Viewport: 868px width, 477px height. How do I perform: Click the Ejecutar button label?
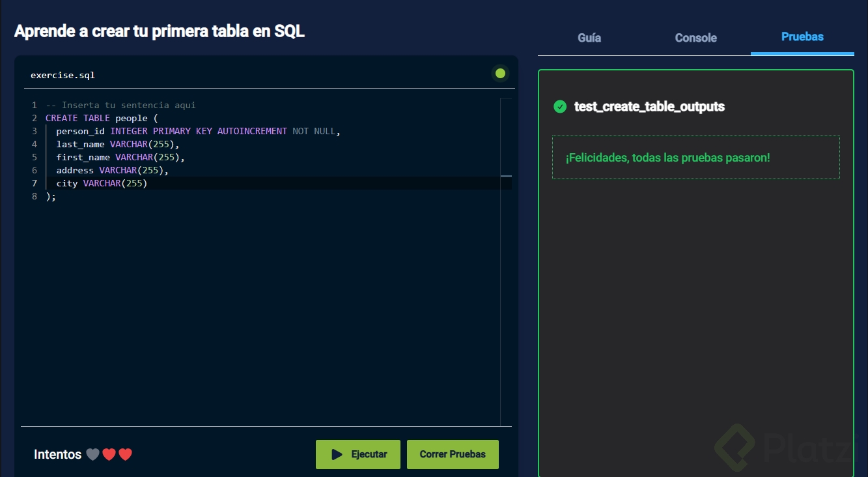point(369,454)
